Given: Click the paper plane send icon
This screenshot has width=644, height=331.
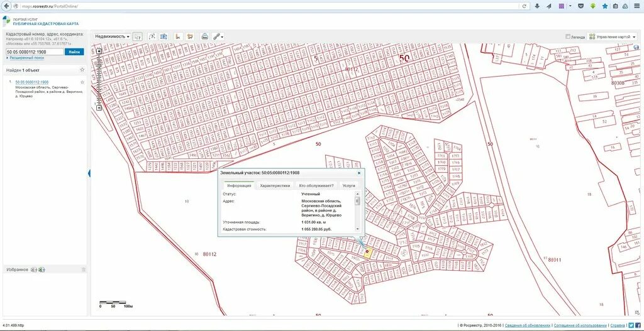Looking at the screenshot, I should [x=548, y=6].
